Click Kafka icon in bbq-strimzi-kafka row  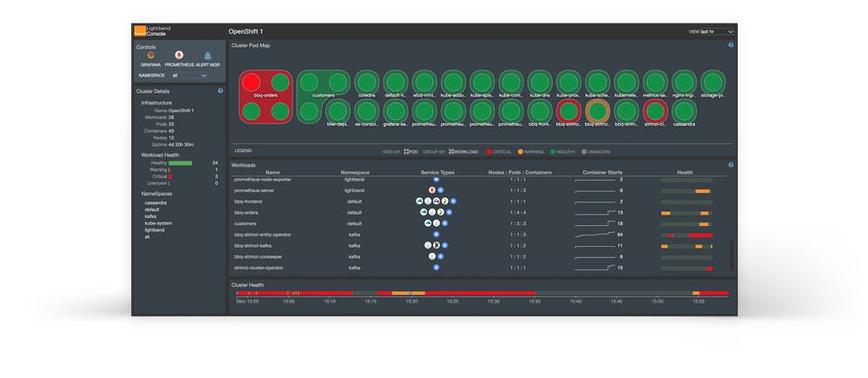click(437, 246)
